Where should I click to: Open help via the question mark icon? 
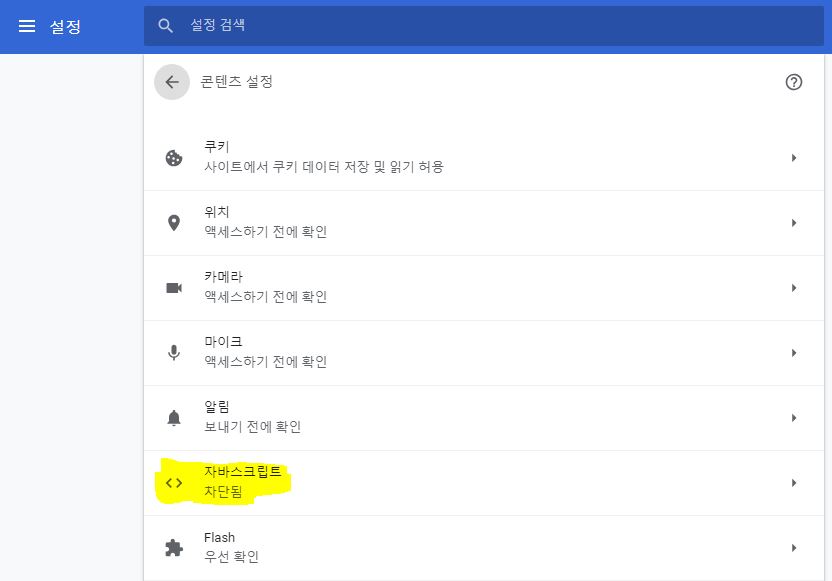click(x=794, y=82)
